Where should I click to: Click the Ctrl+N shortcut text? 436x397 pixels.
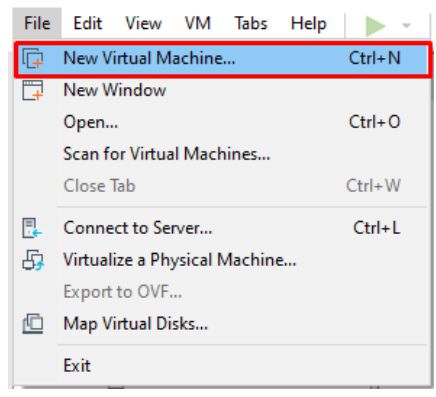374,58
